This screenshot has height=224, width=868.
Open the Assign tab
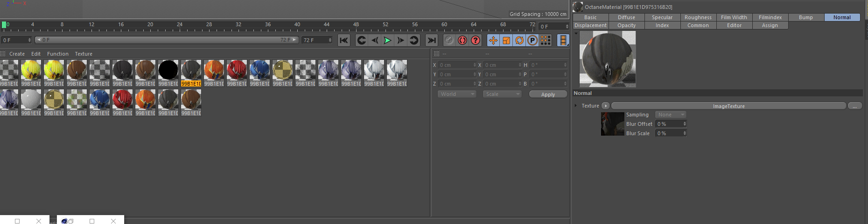coord(770,25)
